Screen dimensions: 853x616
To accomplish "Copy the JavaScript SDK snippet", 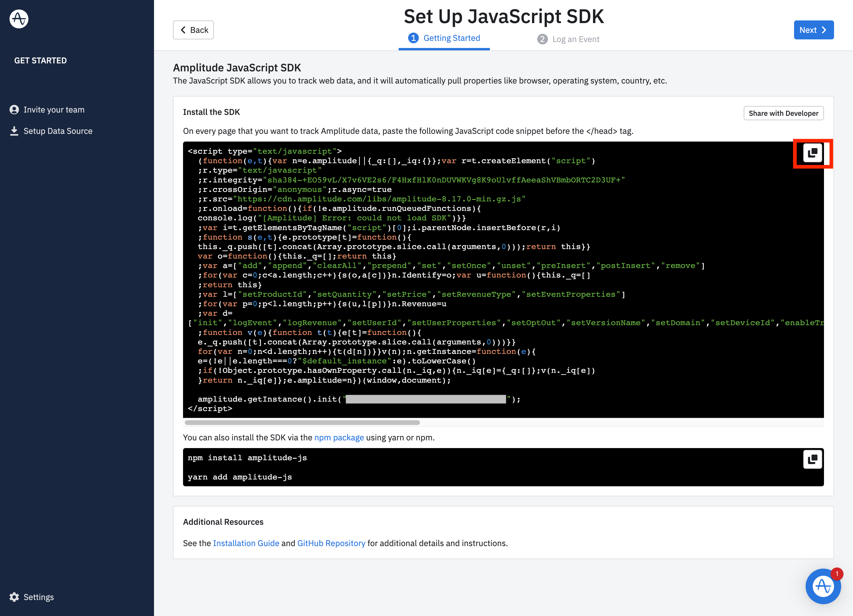I will 812,153.
